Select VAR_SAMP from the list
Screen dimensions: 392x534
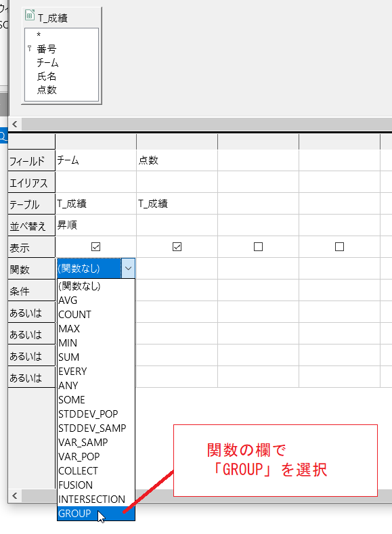[95, 442]
